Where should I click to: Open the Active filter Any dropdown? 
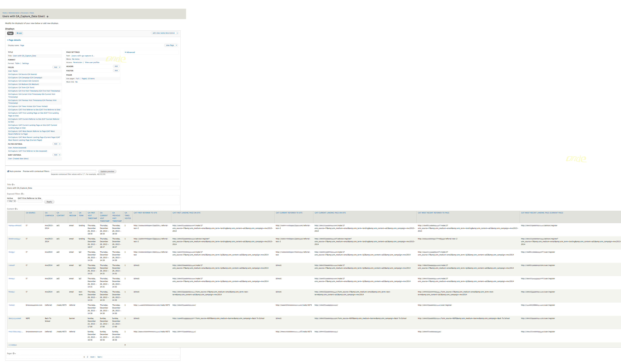[x=12, y=201]
